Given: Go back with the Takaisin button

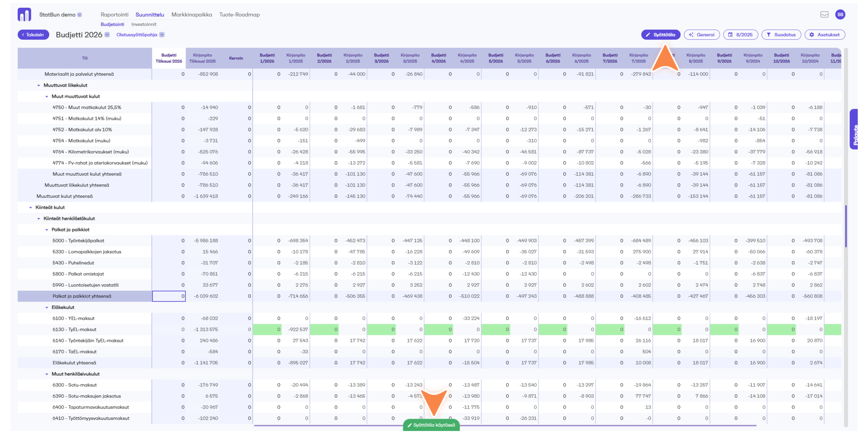Looking at the screenshot, I should 33,35.
